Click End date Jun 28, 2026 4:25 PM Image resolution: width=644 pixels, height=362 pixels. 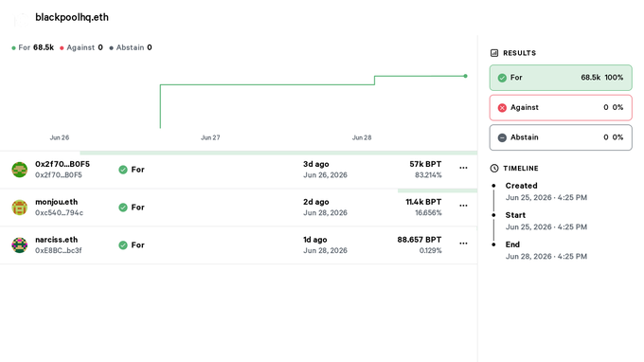546,257
